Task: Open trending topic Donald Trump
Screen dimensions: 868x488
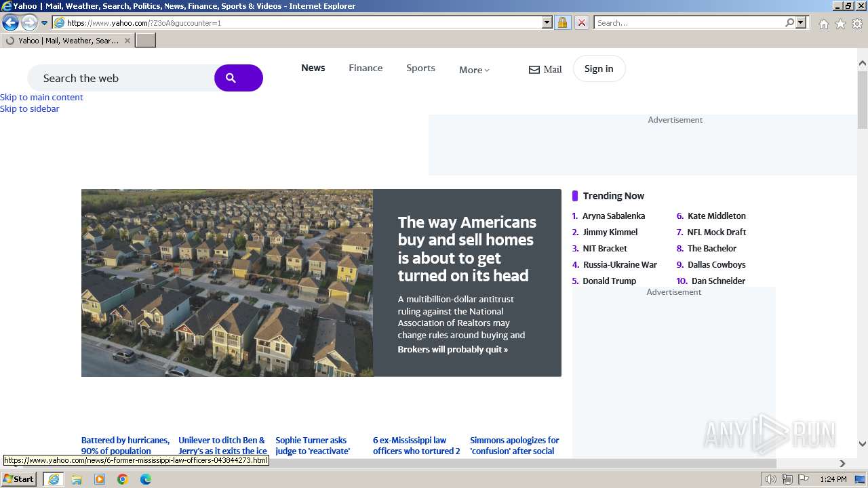Action: [609, 281]
